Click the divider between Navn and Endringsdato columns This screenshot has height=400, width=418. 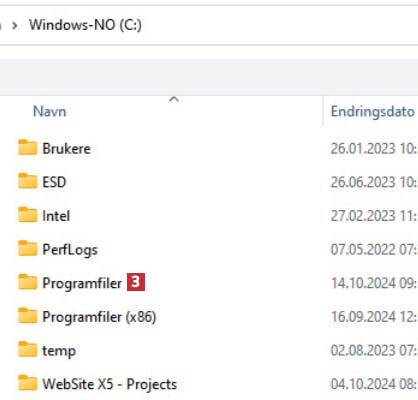pyautogui.click(x=323, y=111)
